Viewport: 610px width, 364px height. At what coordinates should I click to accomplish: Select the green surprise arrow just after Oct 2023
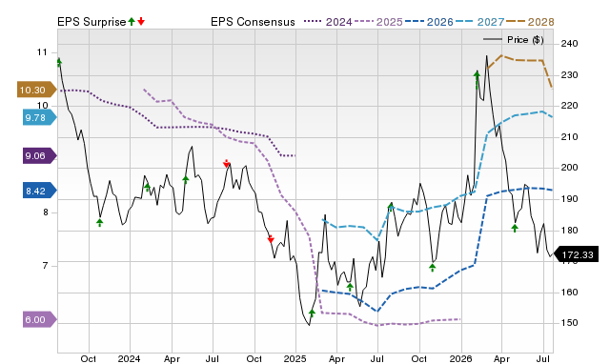tap(99, 222)
